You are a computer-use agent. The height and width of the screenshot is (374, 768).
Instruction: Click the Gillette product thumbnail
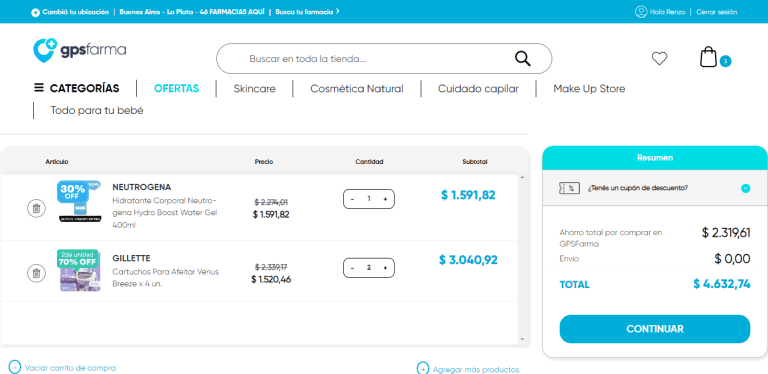coord(78,271)
